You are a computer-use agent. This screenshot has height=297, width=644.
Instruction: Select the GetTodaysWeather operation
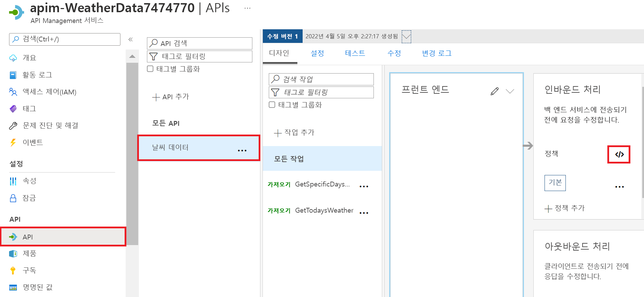click(324, 211)
